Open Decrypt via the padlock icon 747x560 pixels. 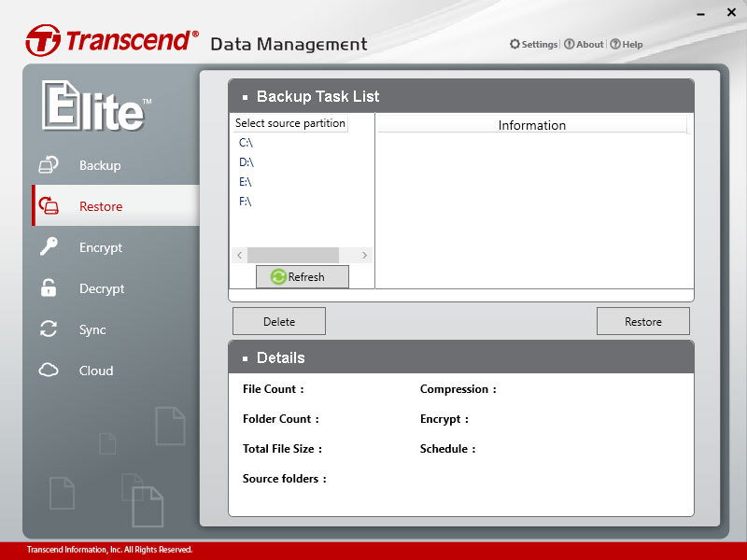(x=49, y=287)
